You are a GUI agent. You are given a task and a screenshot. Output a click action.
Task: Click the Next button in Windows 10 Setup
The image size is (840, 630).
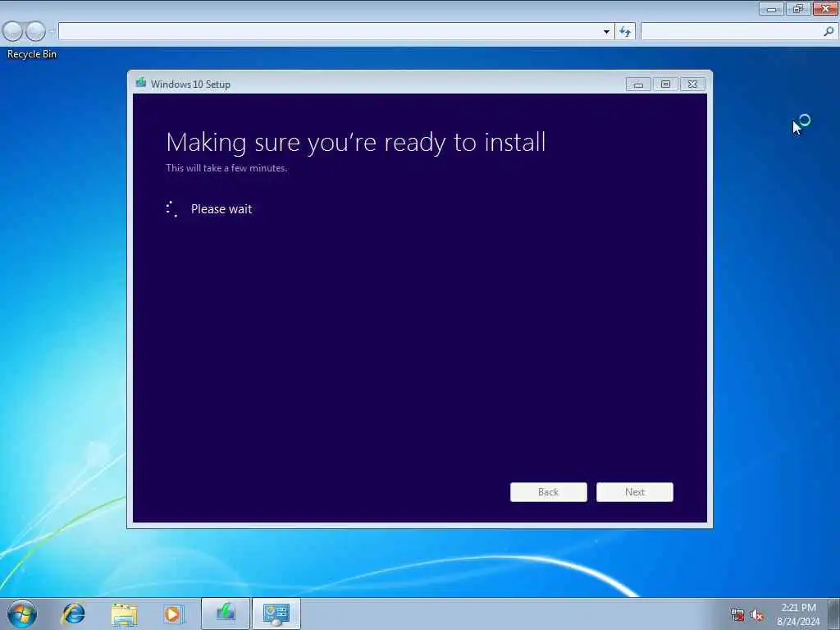[634, 492]
